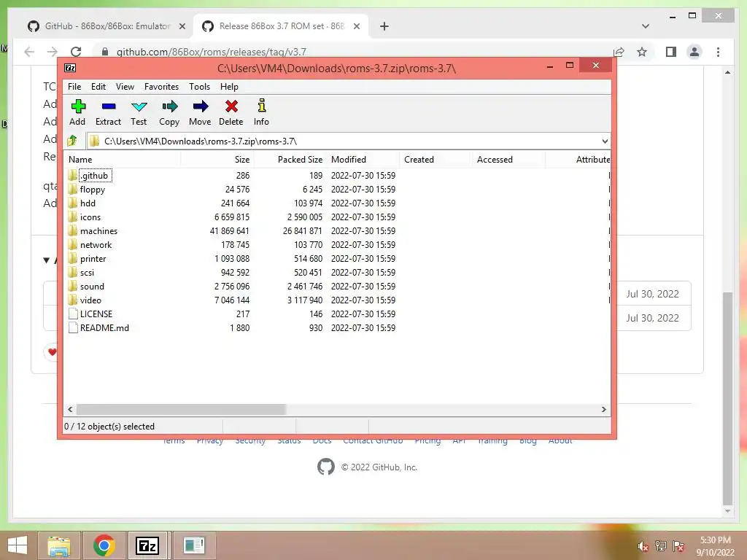Click the Copy toolbar icon
This screenshot has width=747, height=560.
[x=169, y=106]
